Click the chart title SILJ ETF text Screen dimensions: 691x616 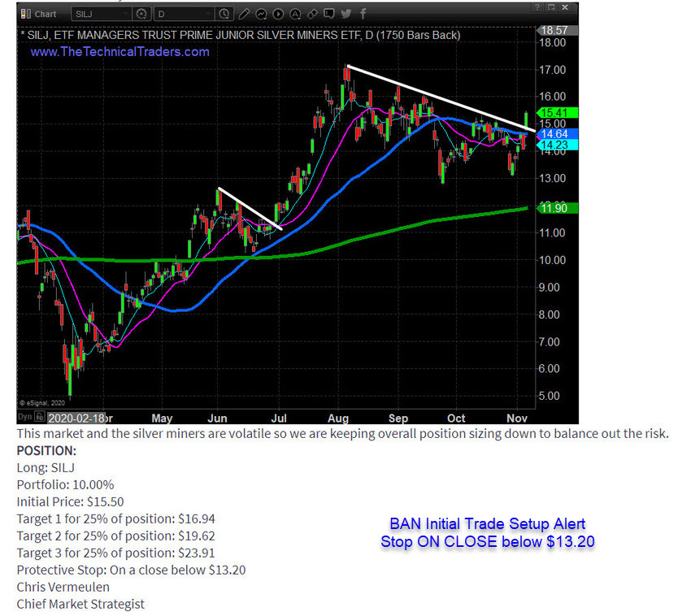tap(241, 35)
